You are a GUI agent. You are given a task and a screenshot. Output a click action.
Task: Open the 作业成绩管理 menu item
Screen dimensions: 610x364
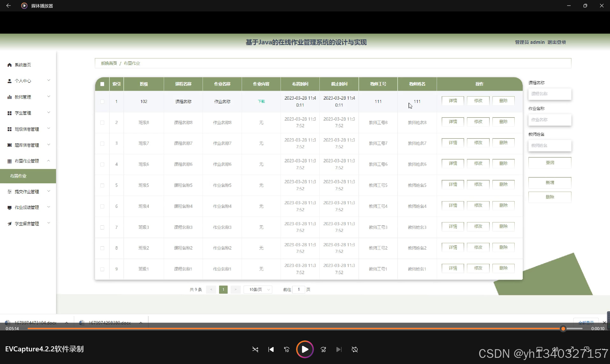(27, 208)
